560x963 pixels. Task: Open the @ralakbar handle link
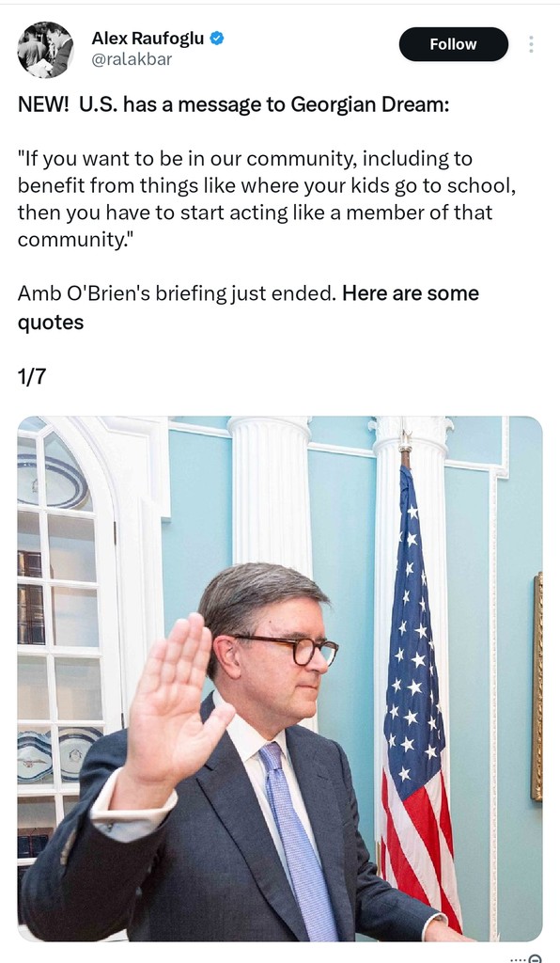132,59
